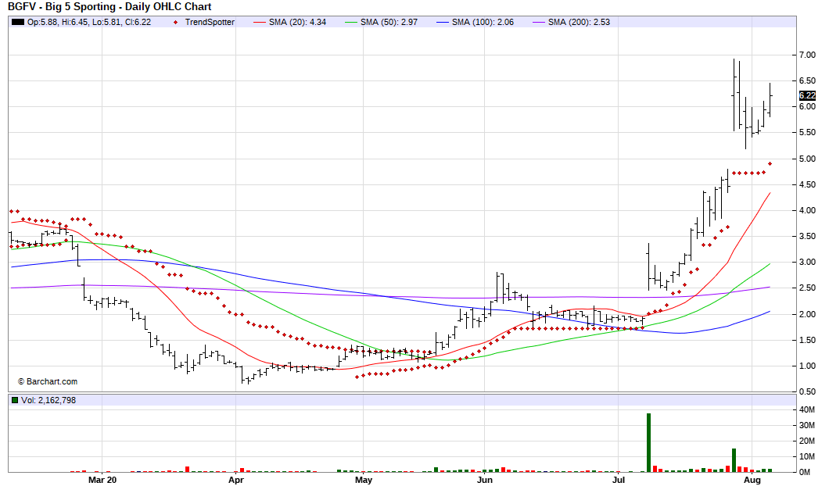Click the 1.00 price axis label
The height and width of the screenshot is (504, 829).
[807, 366]
